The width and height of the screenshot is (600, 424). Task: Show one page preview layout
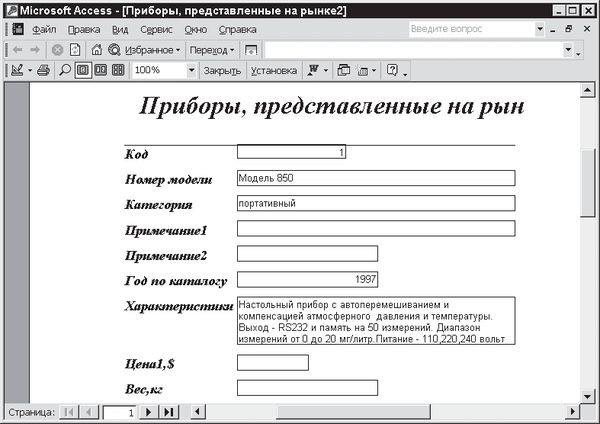[83, 70]
